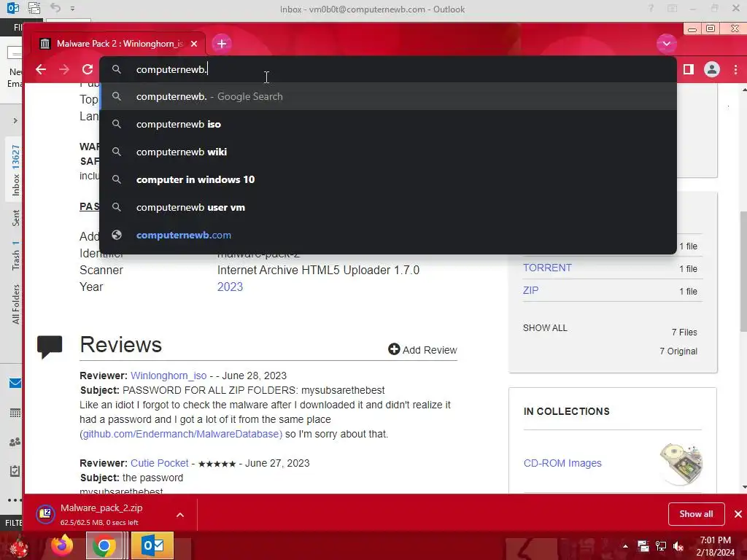Show hidden tray icons arrow

pos(625,546)
